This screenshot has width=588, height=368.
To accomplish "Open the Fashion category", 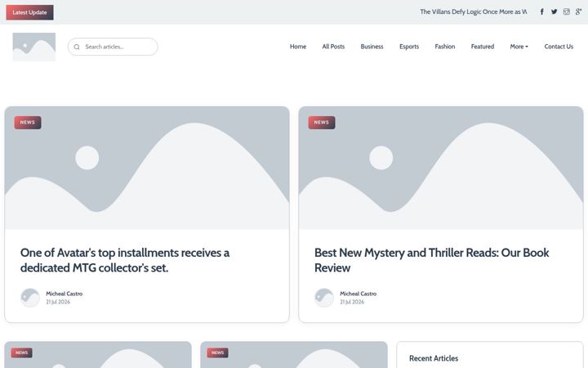I will tap(445, 47).
